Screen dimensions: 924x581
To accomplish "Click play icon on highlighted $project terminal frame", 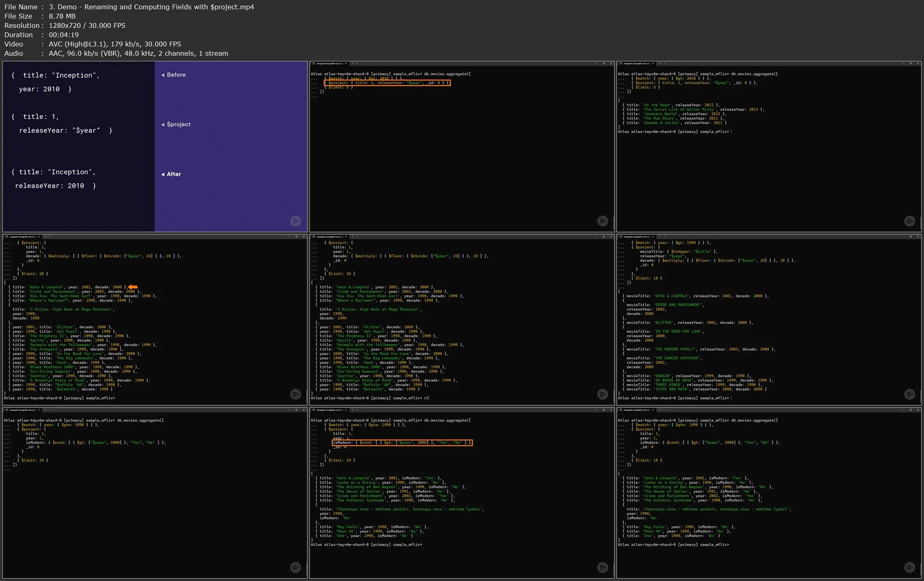I will click(602, 221).
